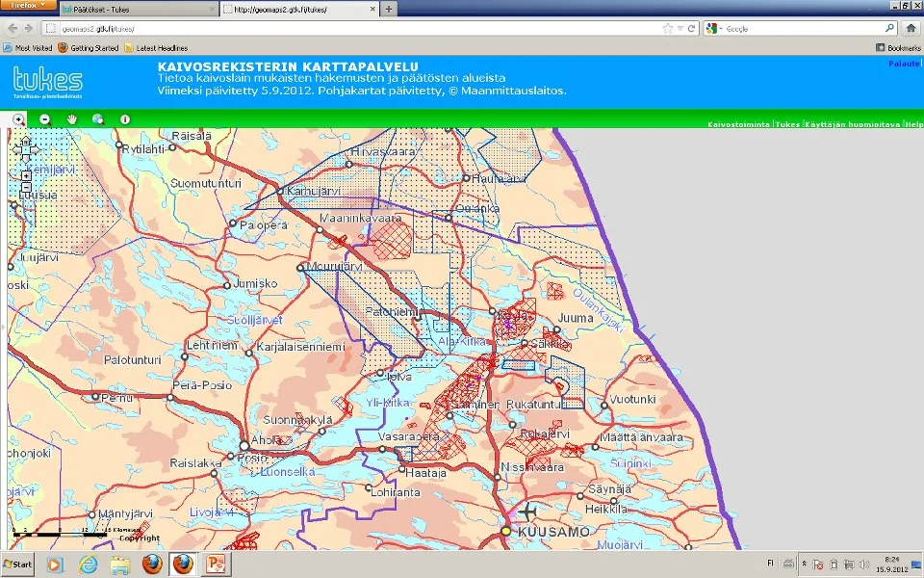Open Käyttäjän huomioitava link
Image resolution: width=924 pixels, height=578 pixels.
point(853,125)
